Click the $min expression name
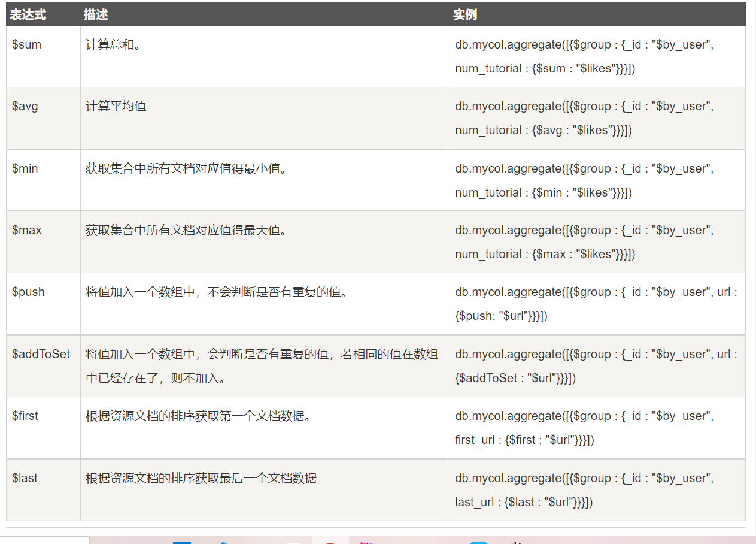 click(25, 169)
